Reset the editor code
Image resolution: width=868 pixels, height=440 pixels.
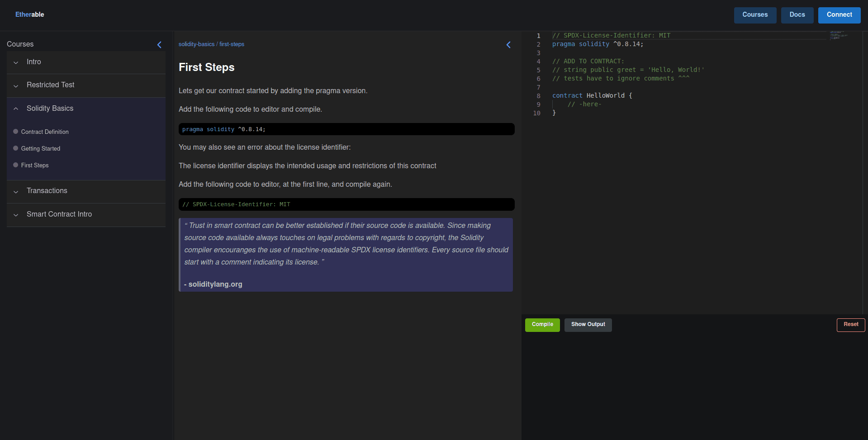tap(850, 325)
